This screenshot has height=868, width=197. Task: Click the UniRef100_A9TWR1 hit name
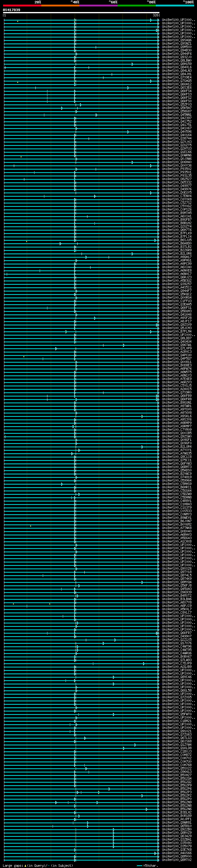(x=176, y=406)
